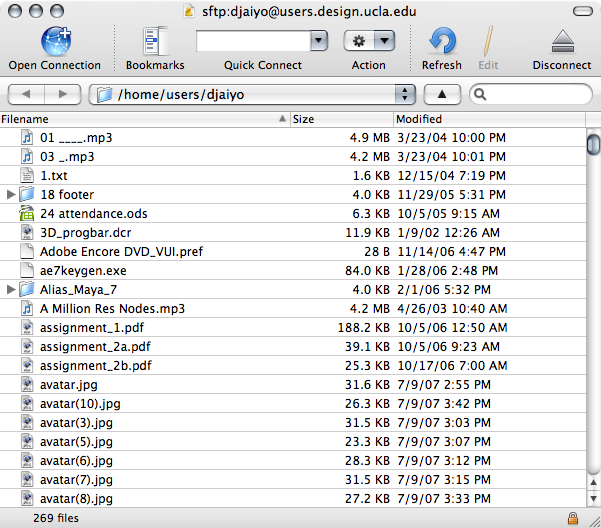Open the Bookmarks drawer icon
Image resolution: width=601 pixels, height=528 pixels.
pos(155,41)
